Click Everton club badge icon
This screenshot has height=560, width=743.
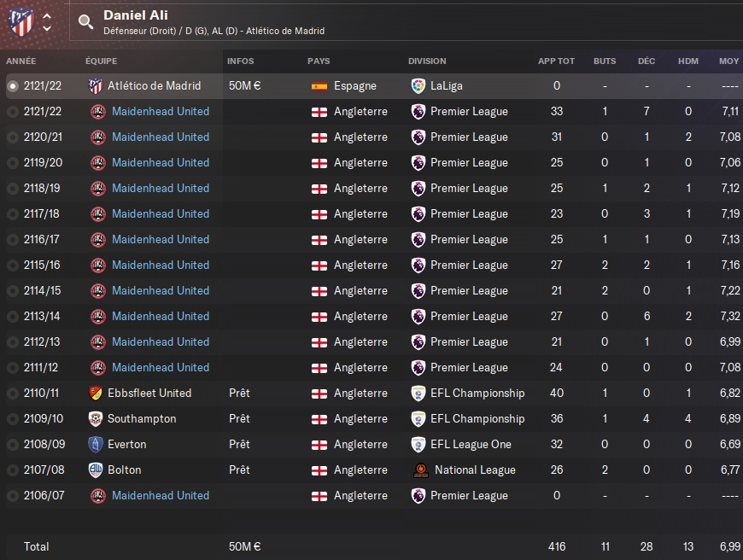tap(96, 445)
